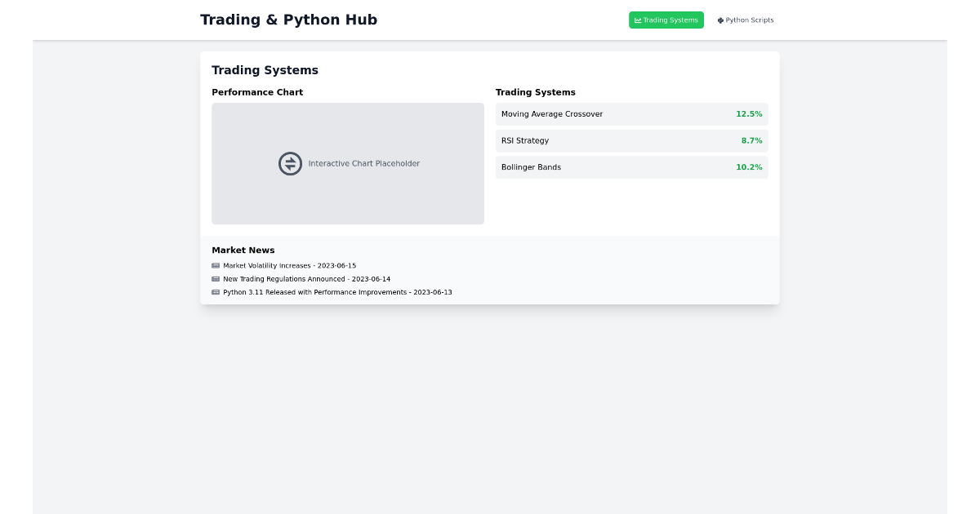Click the large Trading Systems page heading
This screenshot has height=514, width=980.
(265, 70)
